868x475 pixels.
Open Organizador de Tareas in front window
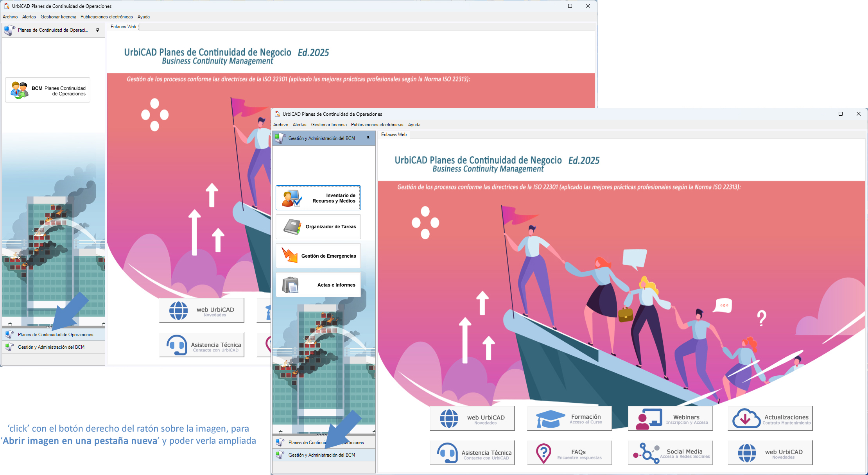318,227
